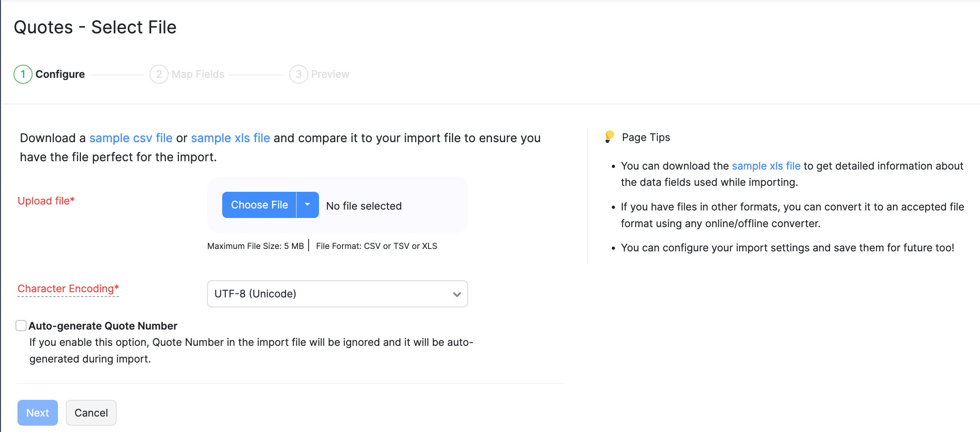Viewport: 980px width, 432px height.
Task: Select the Configure step label
Action: tap(60, 74)
